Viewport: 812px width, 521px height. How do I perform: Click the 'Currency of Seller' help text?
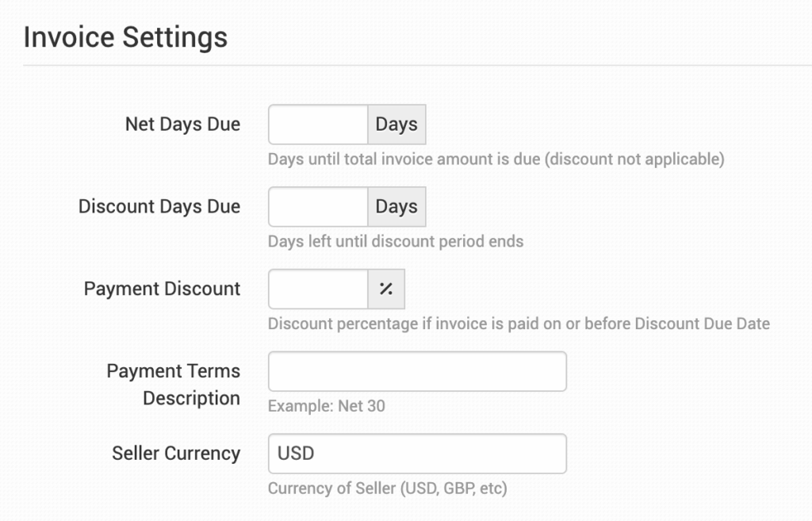387,488
